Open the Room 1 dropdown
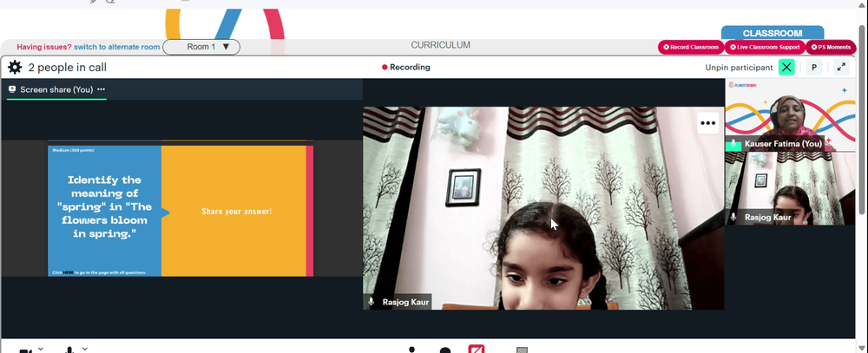This screenshot has height=353, width=868. [201, 47]
